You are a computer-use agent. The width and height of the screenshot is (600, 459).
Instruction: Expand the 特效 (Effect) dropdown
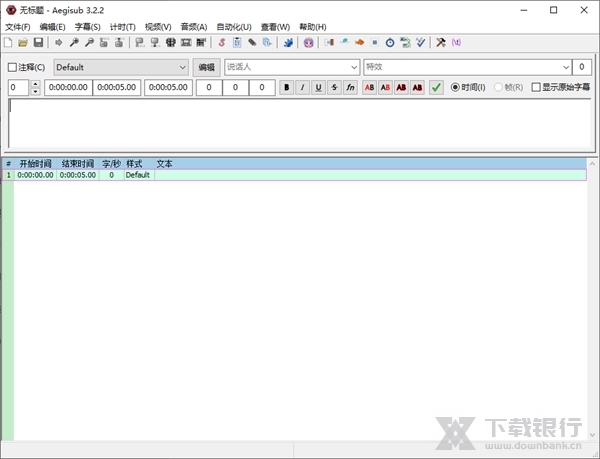[565, 67]
